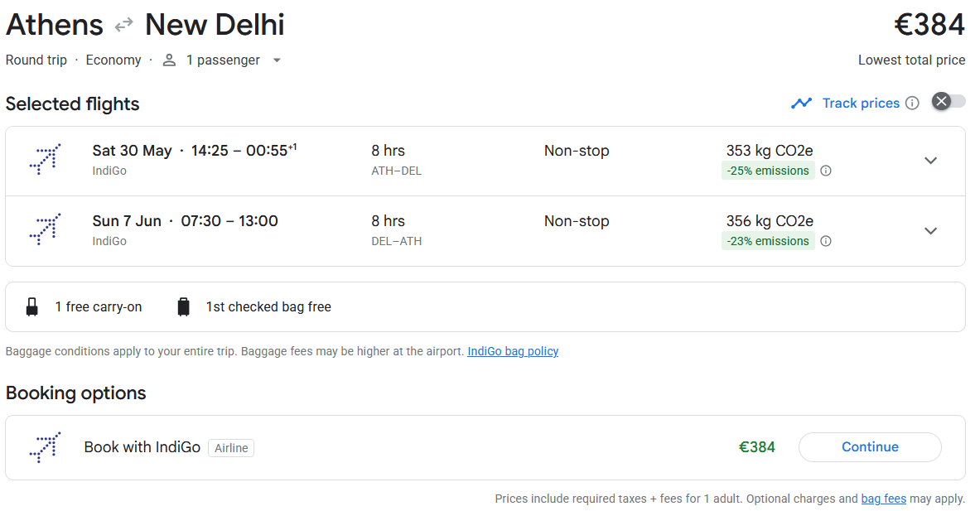Click the checked bag suitcase icon
Image resolution: width=980 pixels, height=511 pixels.
184,307
